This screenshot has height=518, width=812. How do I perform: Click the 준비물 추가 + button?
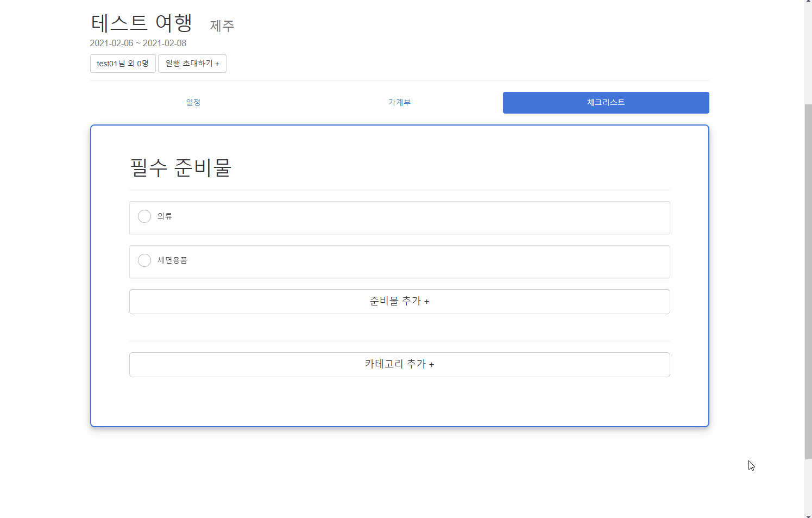coord(400,302)
